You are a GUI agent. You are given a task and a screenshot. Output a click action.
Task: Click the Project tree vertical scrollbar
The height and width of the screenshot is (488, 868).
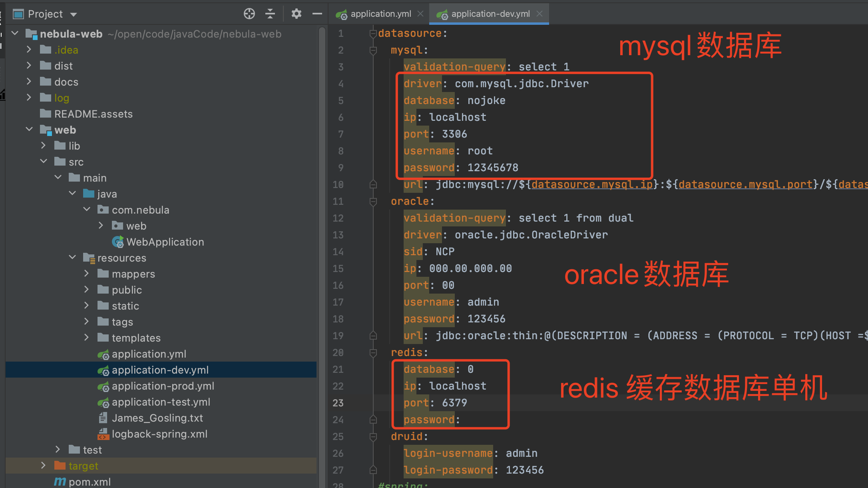coord(322,240)
